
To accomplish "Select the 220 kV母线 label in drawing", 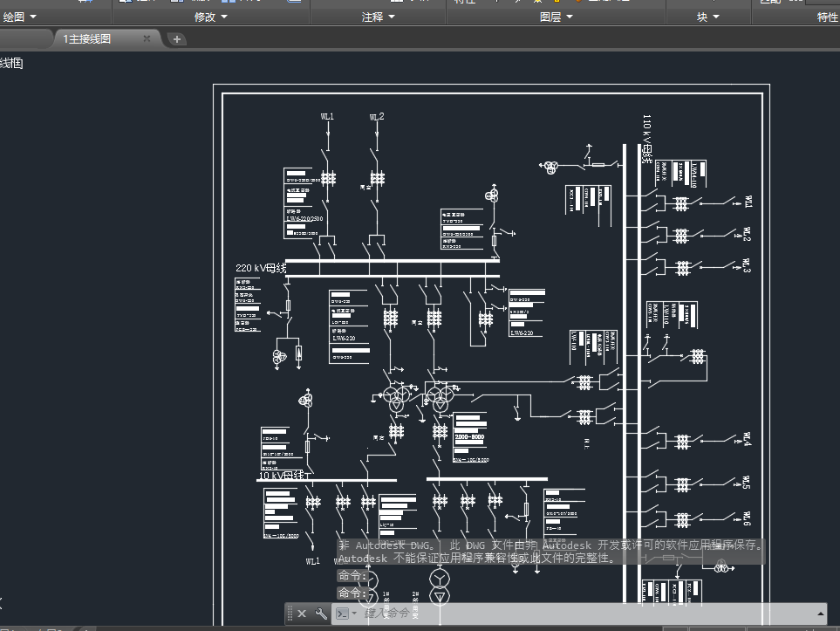I will point(261,268).
